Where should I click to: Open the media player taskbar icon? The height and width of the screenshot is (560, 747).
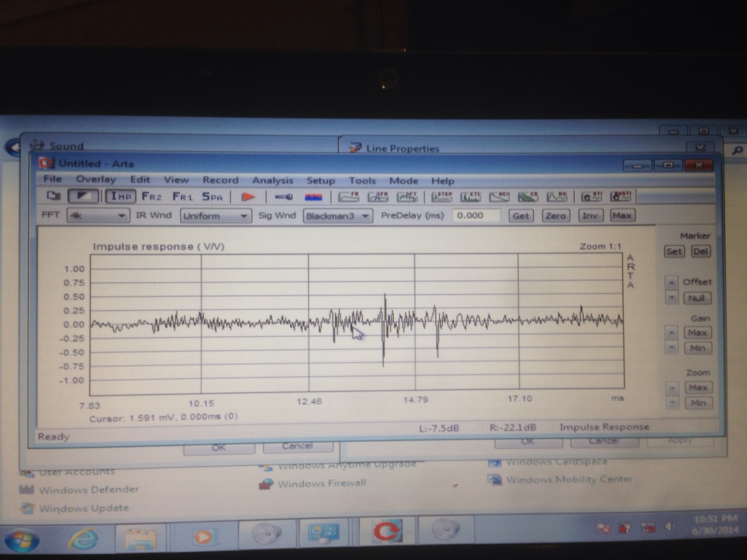(204, 537)
